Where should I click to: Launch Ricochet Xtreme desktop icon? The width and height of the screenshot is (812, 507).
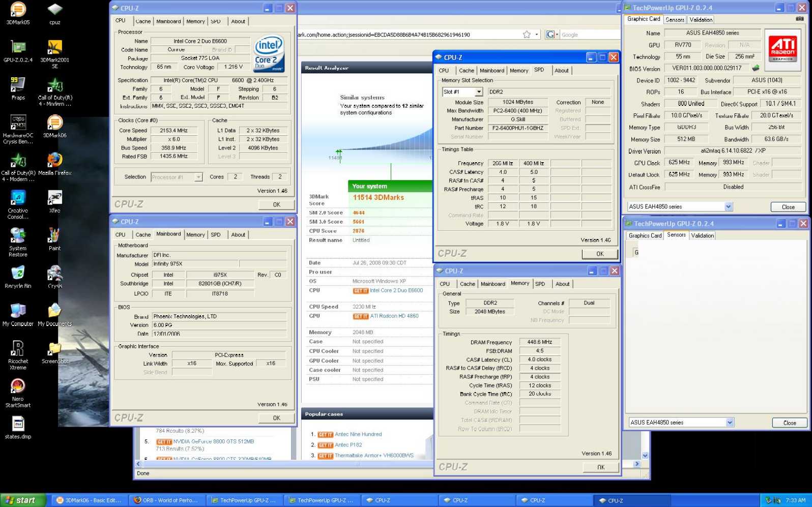pyautogui.click(x=18, y=355)
